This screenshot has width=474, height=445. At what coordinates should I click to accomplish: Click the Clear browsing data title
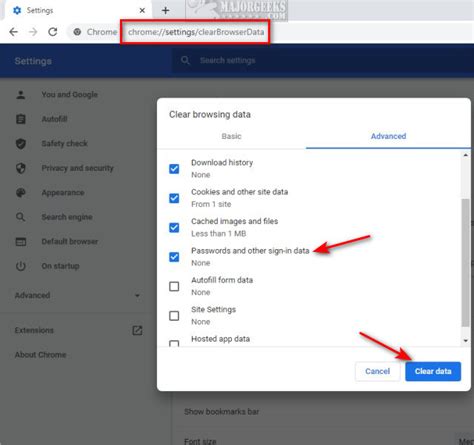(210, 114)
